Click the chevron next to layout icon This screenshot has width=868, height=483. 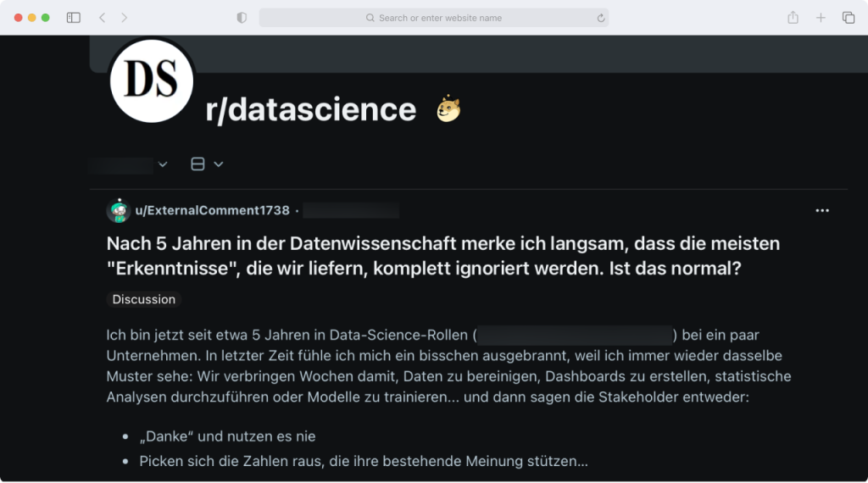[219, 164]
